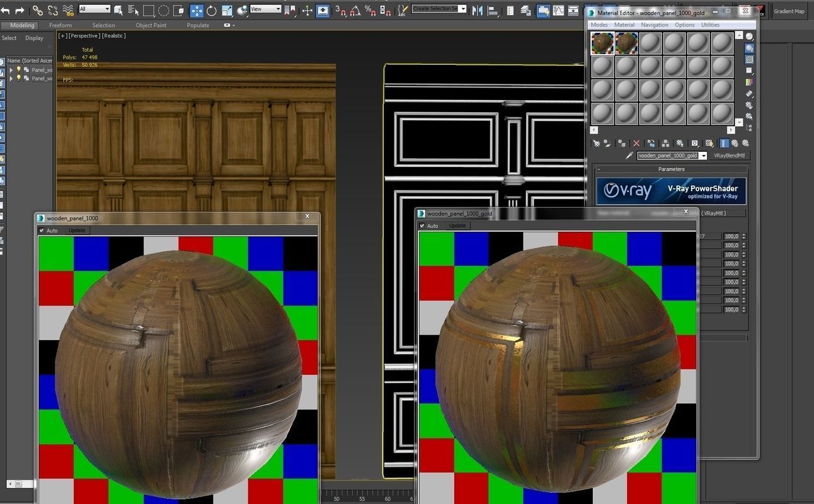
Task: Open the Select by Name list tool
Action: [x=133, y=10]
